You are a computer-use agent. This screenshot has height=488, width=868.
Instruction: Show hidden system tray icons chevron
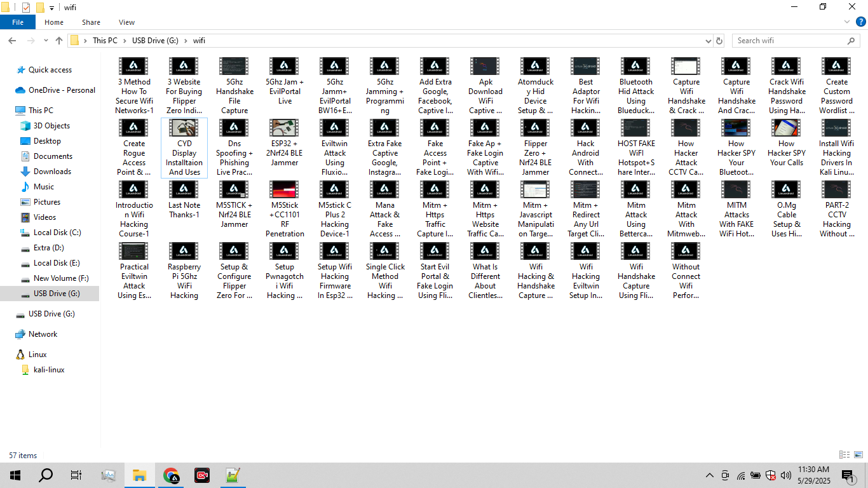pos(710,475)
